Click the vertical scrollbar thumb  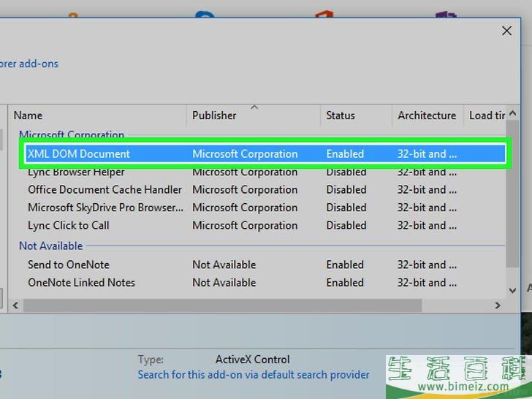pos(513,194)
